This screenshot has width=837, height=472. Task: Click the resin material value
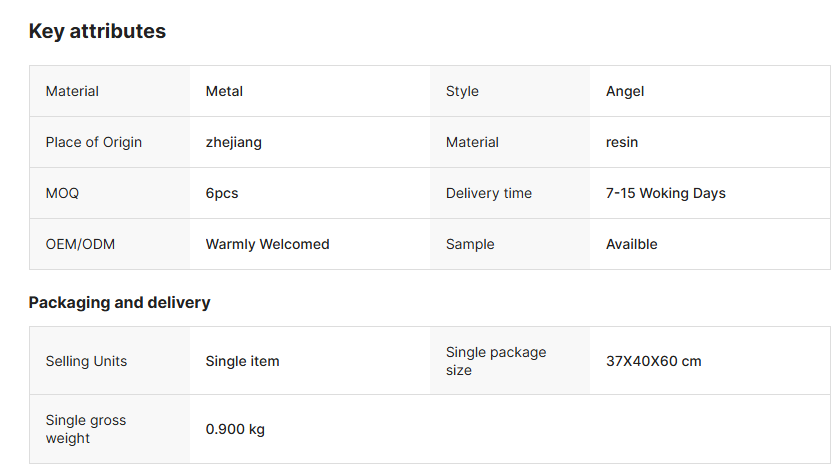622,142
